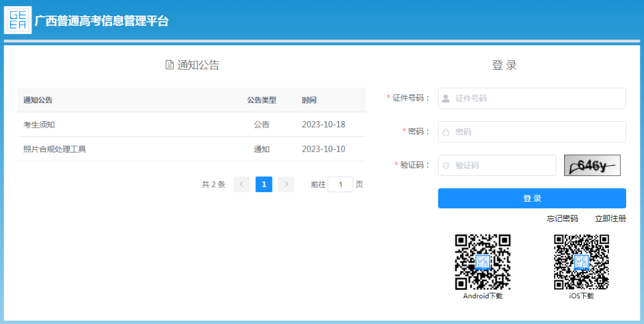Open the 考生须知 announcement
The height and width of the screenshot is (324, 644).
(x=39, y=125)
